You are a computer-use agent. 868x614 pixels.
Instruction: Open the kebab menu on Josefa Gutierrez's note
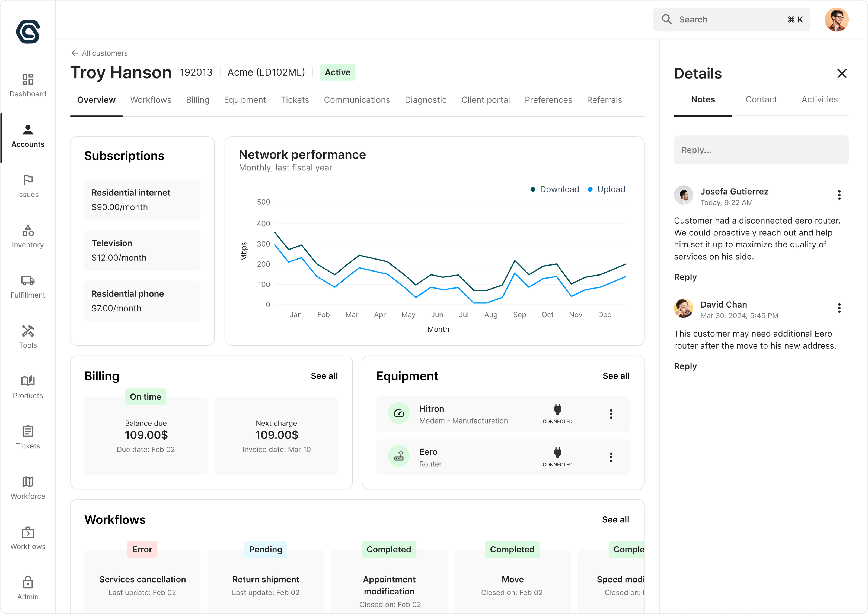[x=839, y=195]
